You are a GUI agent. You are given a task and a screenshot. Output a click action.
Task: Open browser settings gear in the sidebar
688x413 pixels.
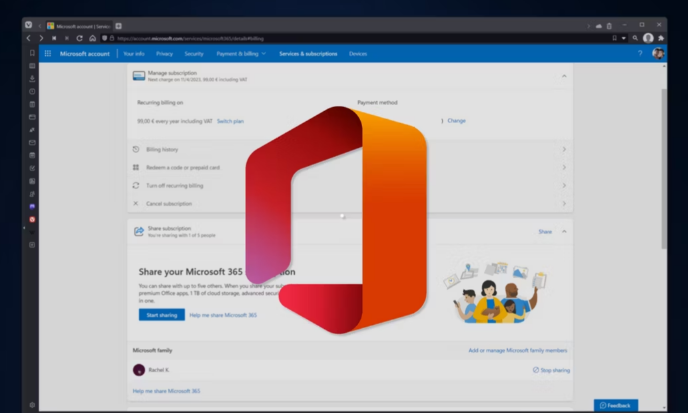tap(32, 405)
